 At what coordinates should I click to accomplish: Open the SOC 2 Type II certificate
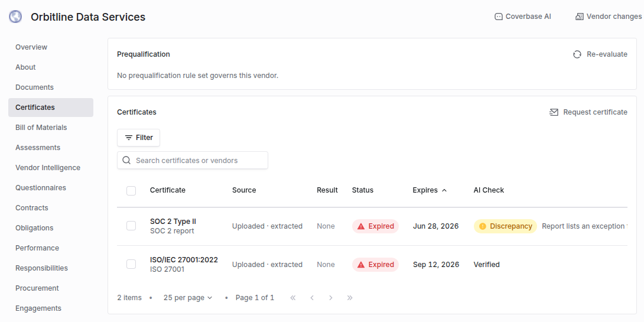(x=173, y=222)
